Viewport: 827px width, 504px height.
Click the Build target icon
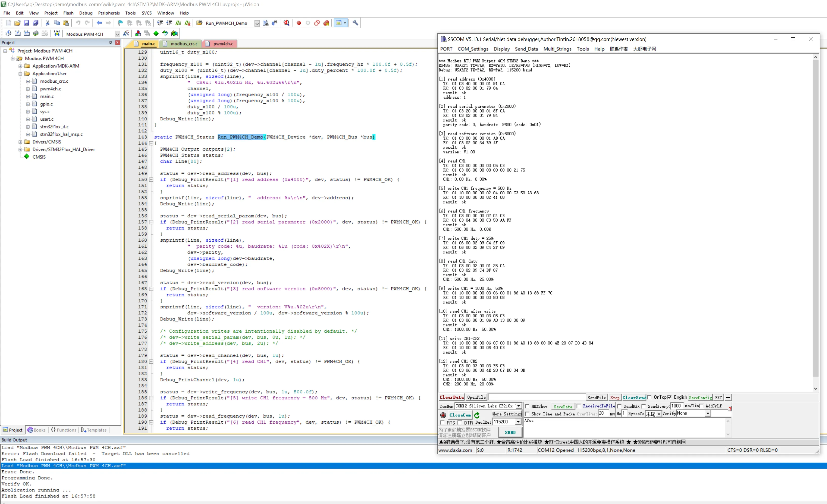pos(17,34)
